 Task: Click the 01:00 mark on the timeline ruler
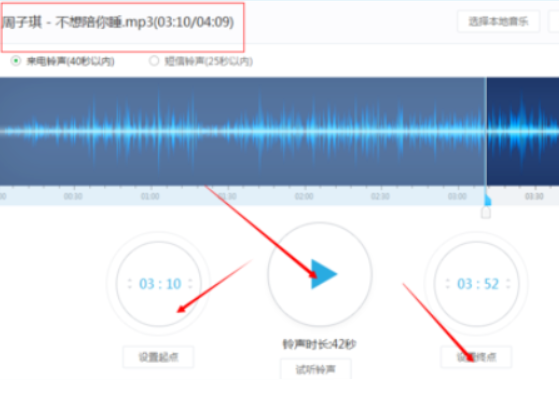click(150, 196)
